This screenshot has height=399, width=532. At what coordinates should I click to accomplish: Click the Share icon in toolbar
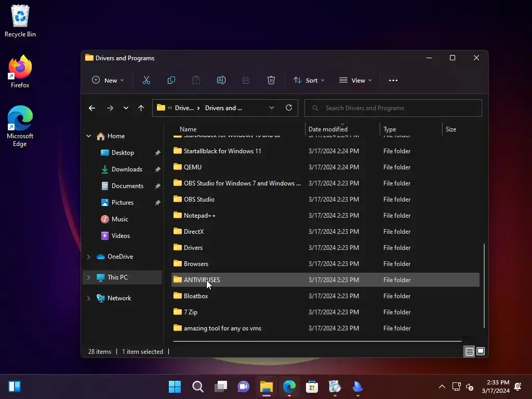[246, 80]
